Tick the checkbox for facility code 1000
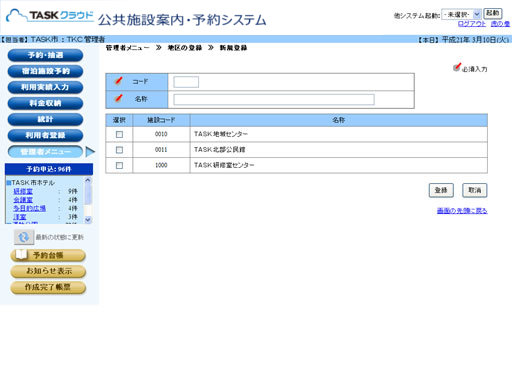Screen dimensions: 512x384 (x=119, y=165)
